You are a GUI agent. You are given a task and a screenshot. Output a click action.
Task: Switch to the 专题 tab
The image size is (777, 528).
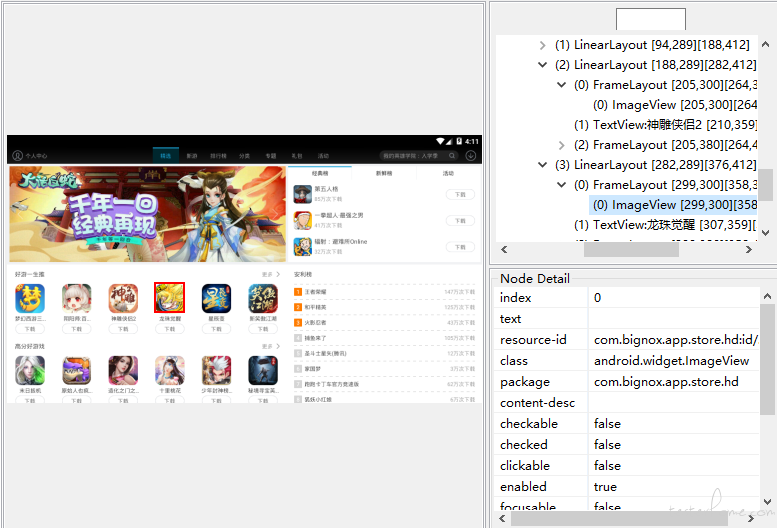coord(271,156)
